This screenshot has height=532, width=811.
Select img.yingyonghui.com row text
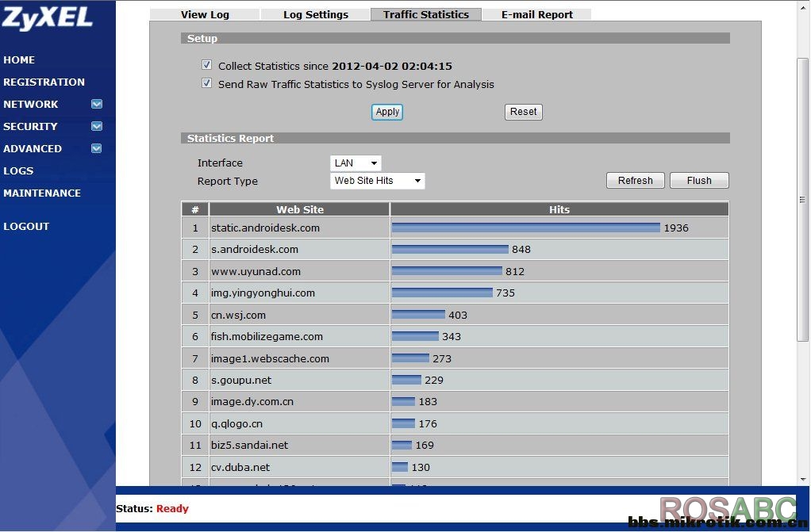[263, 293]
